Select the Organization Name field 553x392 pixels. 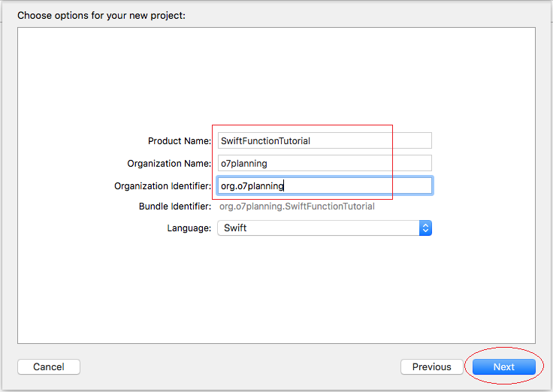(325, 163)
